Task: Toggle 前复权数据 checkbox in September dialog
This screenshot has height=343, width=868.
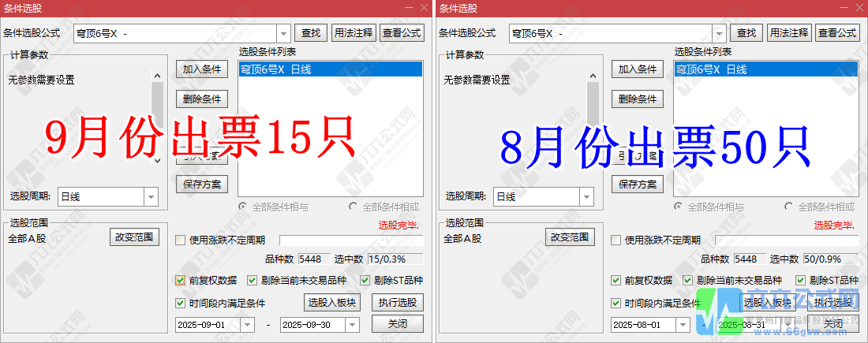Action: click(181, 280)
